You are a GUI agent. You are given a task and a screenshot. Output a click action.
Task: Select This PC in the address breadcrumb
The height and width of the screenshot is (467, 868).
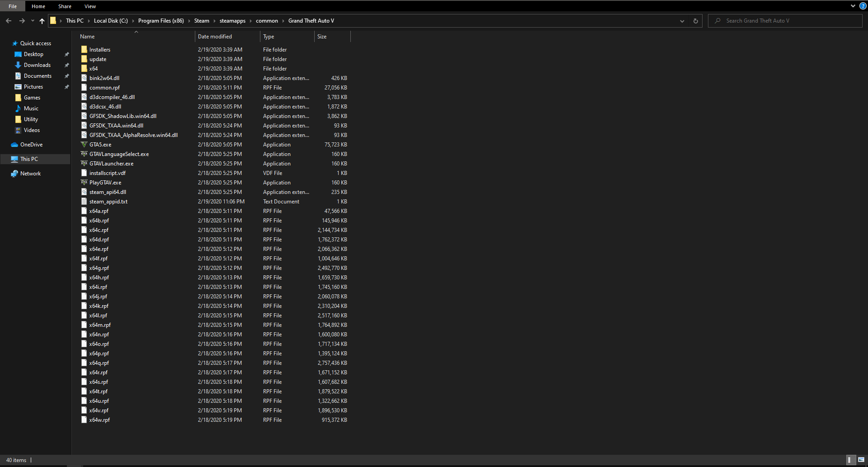[x=75, y=21]
